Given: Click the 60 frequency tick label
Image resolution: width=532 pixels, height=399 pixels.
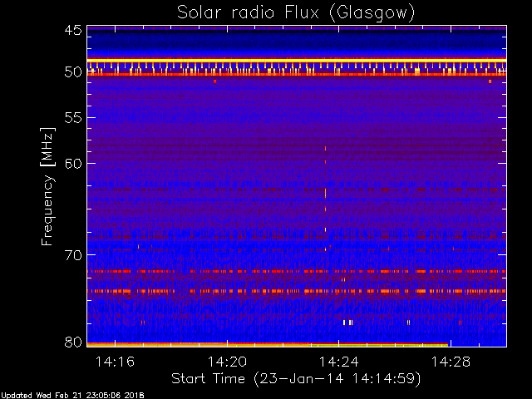Looking at the screenshot, I should pyautogui.click(x=73, y=164).
